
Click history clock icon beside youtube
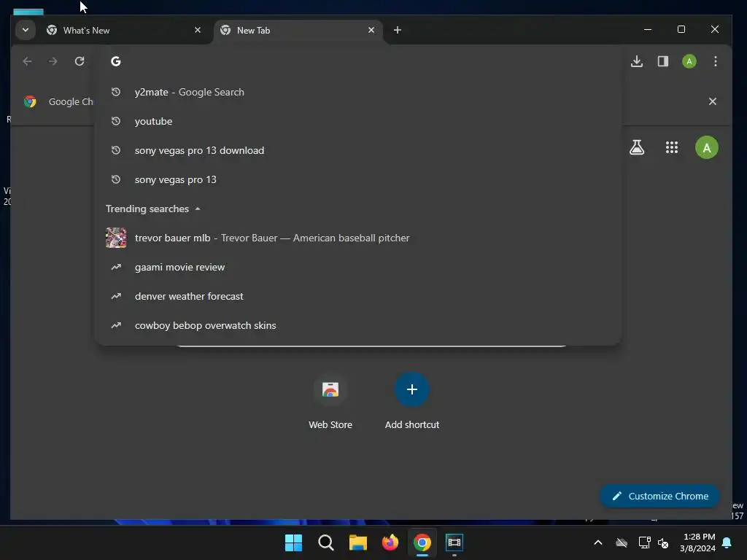click(116, 121)
